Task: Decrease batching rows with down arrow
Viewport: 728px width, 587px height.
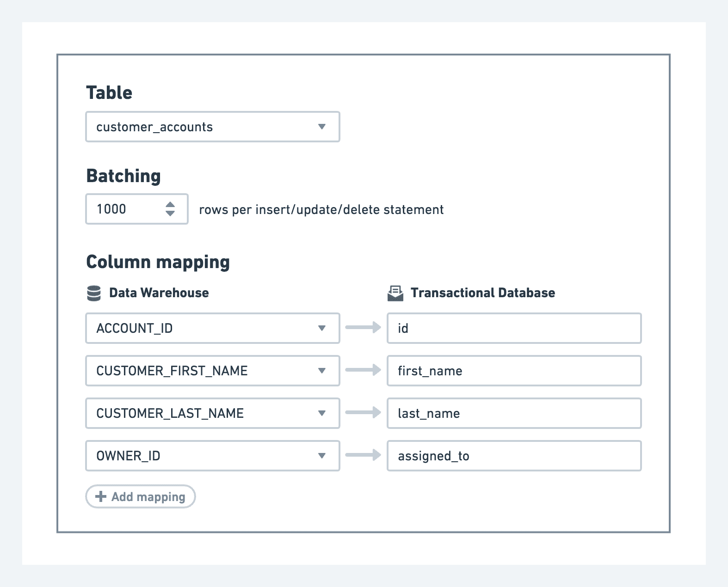Action: [x=170, y=214]
